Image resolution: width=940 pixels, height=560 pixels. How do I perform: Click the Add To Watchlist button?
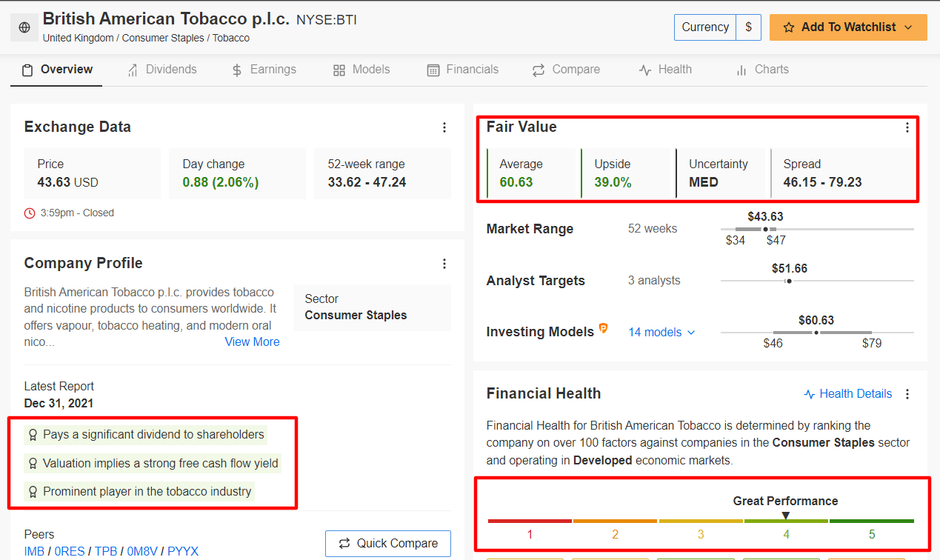pos(848,27)
